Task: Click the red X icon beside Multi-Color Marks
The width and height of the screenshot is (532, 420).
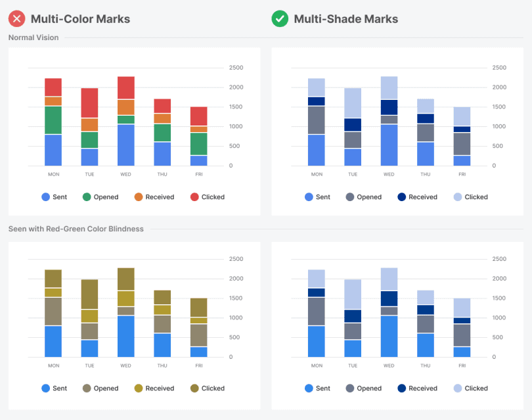Action: [16, 18]
